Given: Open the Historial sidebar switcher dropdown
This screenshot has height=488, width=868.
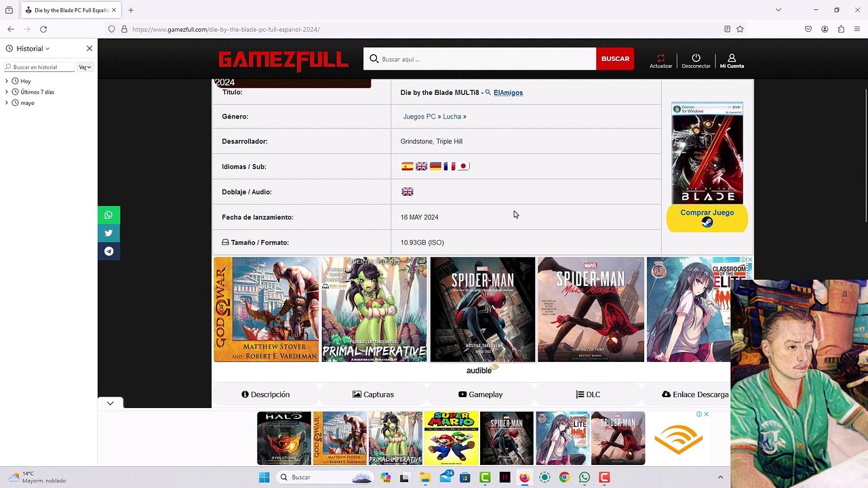Looking at the screenshot, I should [x=33, y=49].
